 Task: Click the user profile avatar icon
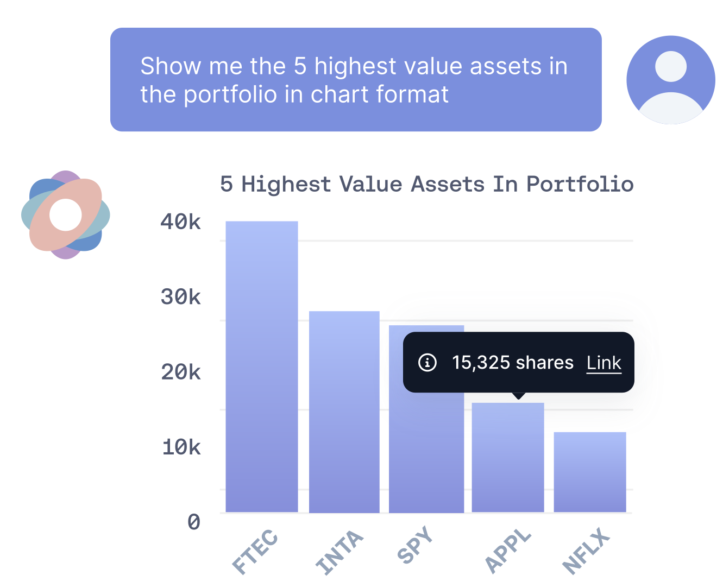click(670, 80)
